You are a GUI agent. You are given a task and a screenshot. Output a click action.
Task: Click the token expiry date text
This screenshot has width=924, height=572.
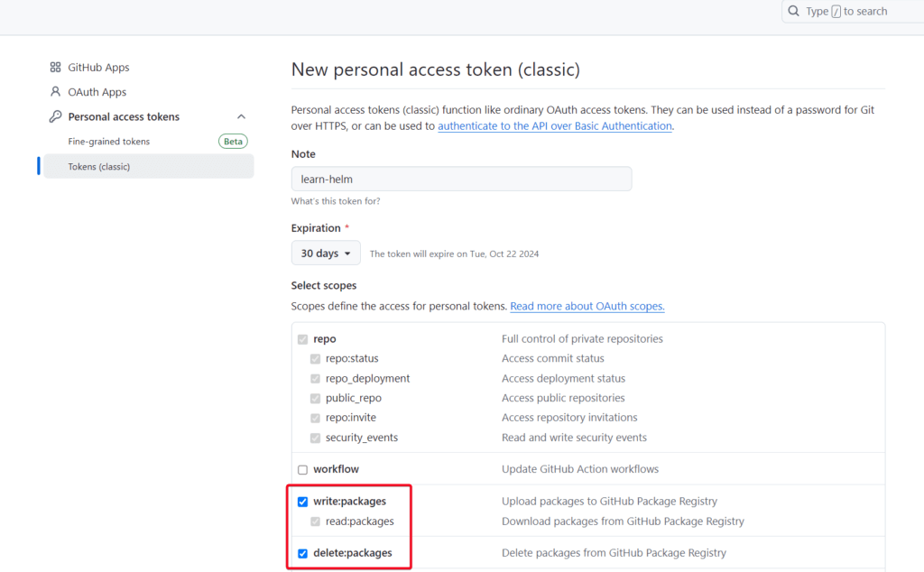455,254
